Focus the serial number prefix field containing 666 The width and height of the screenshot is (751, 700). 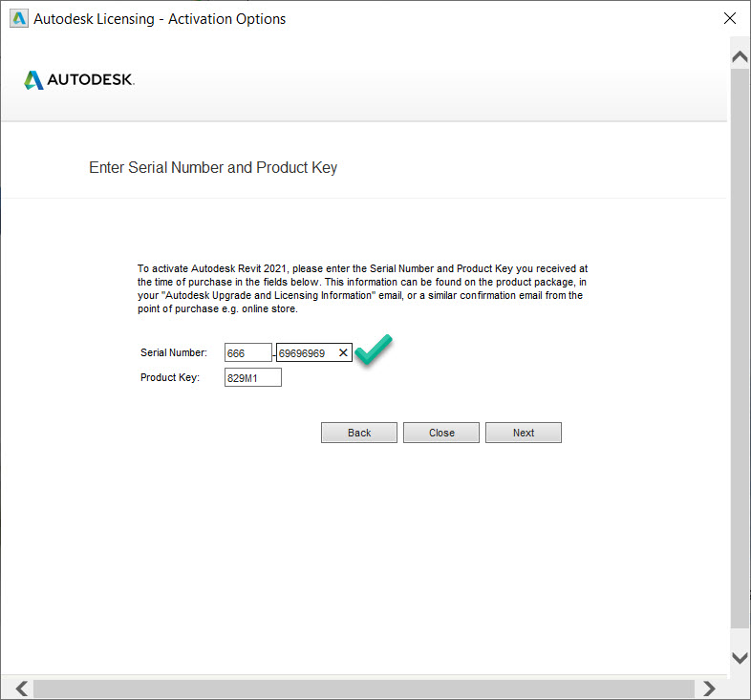[x=247, y=353]
